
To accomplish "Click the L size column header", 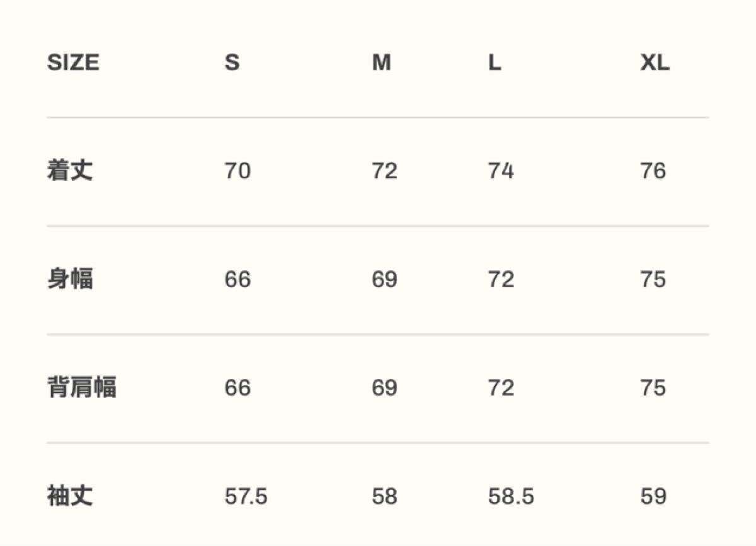I will [x=495, y=63].
